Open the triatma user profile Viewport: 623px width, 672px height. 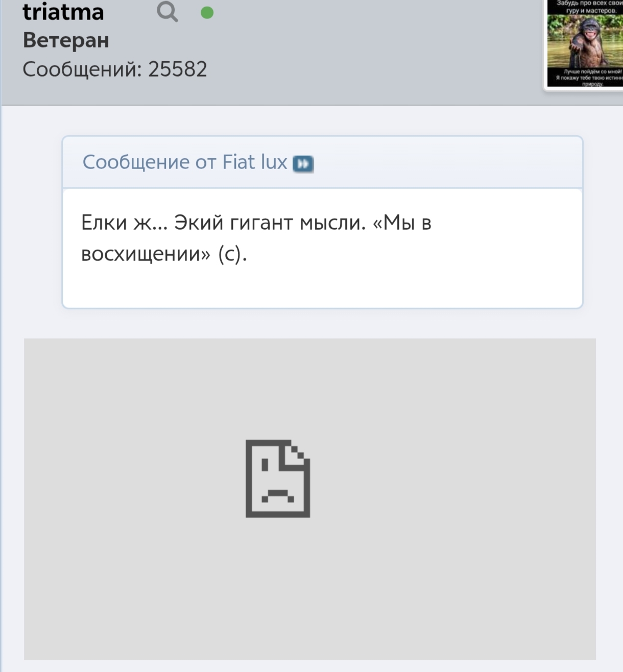click(63, 12)
